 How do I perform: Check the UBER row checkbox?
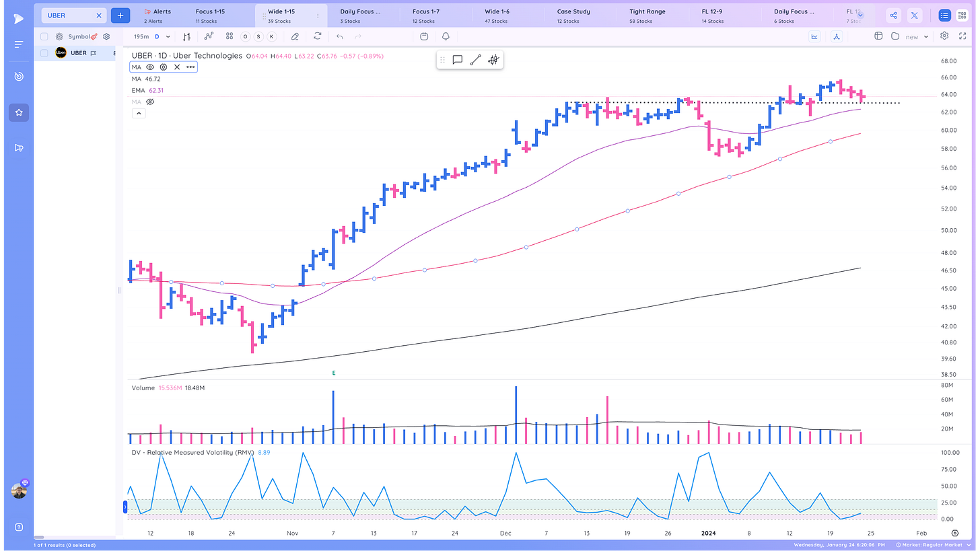point(44,52)
